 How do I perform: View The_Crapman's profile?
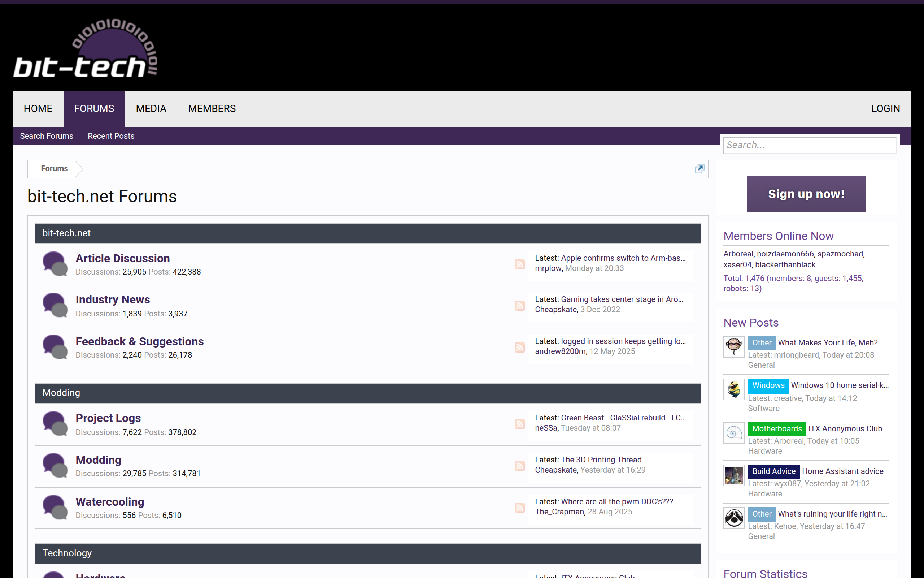point(559,512)
